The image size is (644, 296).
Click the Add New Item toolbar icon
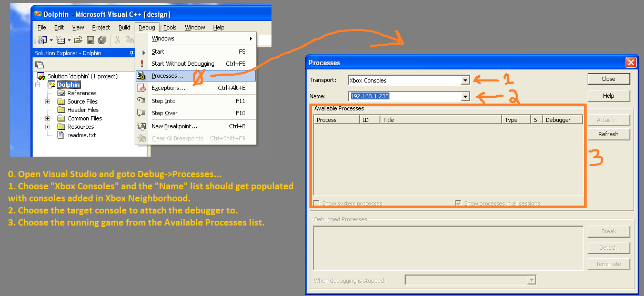(59, 40)
